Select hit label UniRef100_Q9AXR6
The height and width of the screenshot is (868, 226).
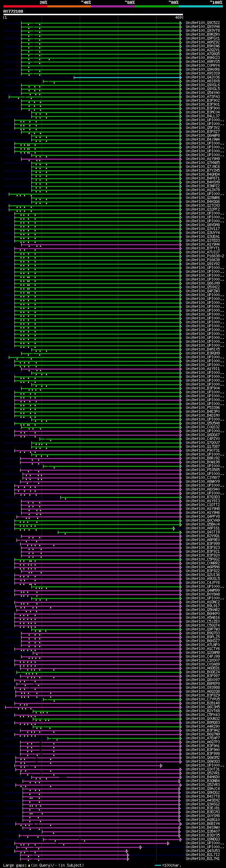(203, 69)
